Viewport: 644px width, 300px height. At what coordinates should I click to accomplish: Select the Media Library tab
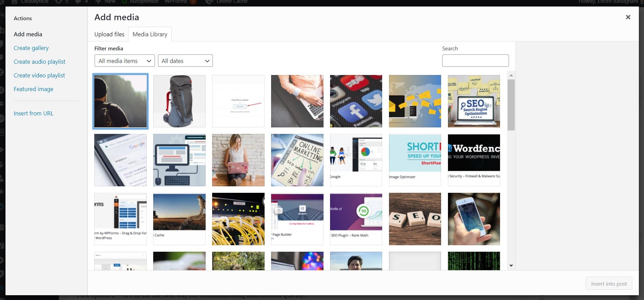click(x=150, y=34)
